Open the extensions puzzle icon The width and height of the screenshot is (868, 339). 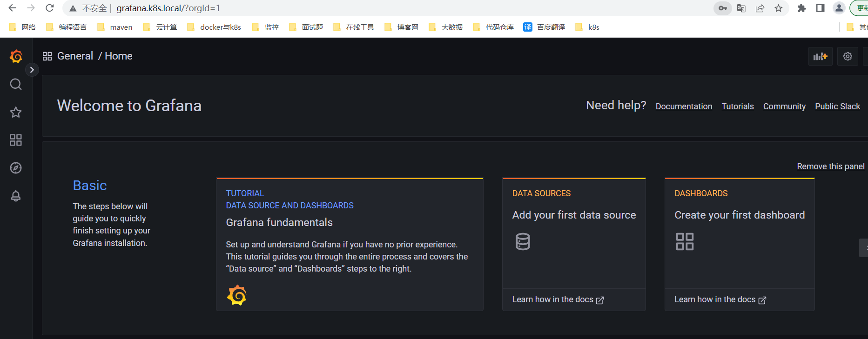click(x=801, y=8)
